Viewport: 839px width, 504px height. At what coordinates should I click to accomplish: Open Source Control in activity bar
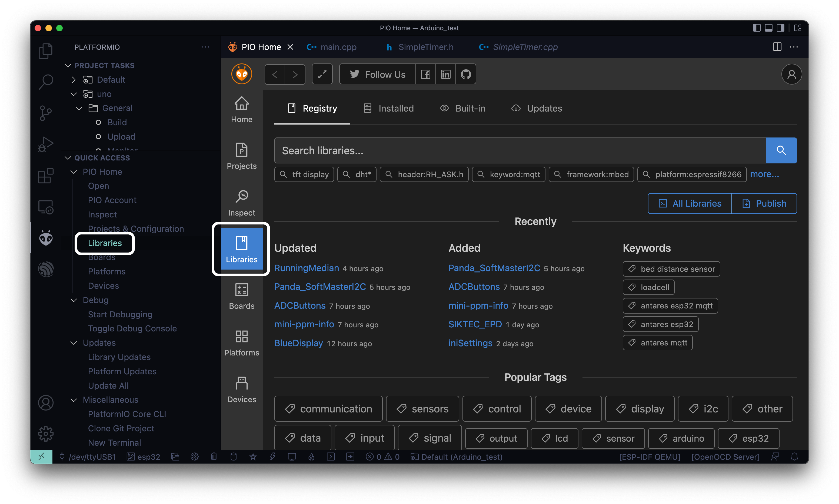(45, 113)
